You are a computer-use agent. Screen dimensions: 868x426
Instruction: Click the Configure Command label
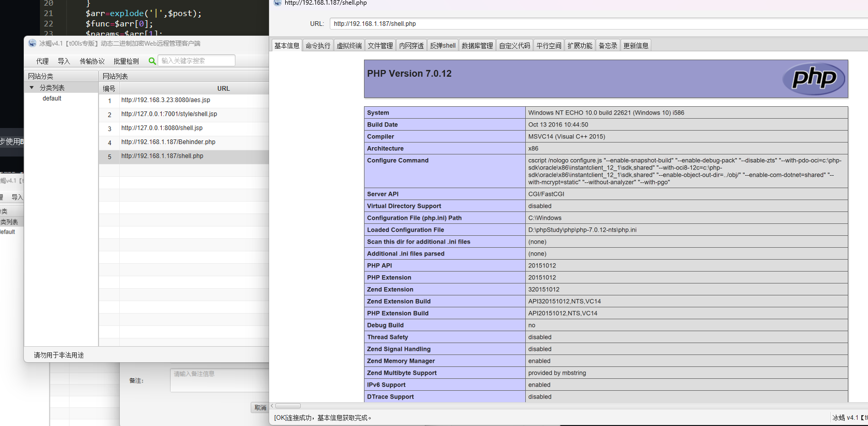(x=398, y=161)
